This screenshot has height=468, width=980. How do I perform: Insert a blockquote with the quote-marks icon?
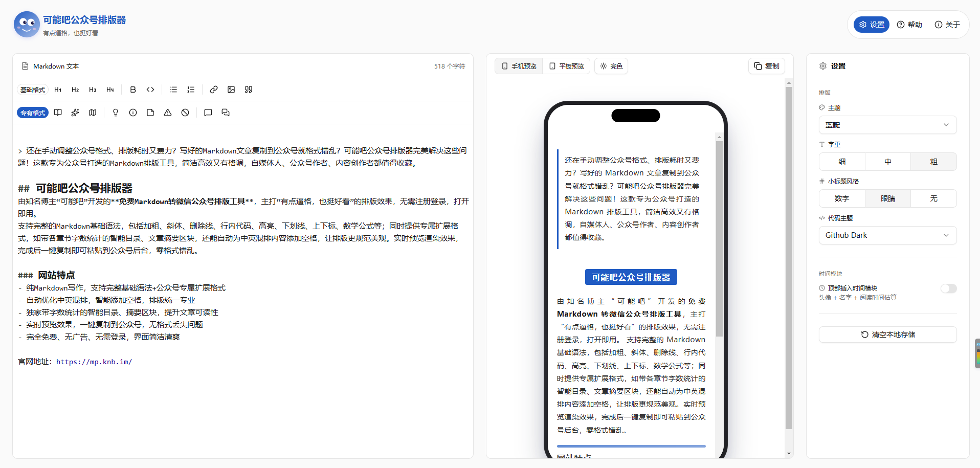[249, 90]
